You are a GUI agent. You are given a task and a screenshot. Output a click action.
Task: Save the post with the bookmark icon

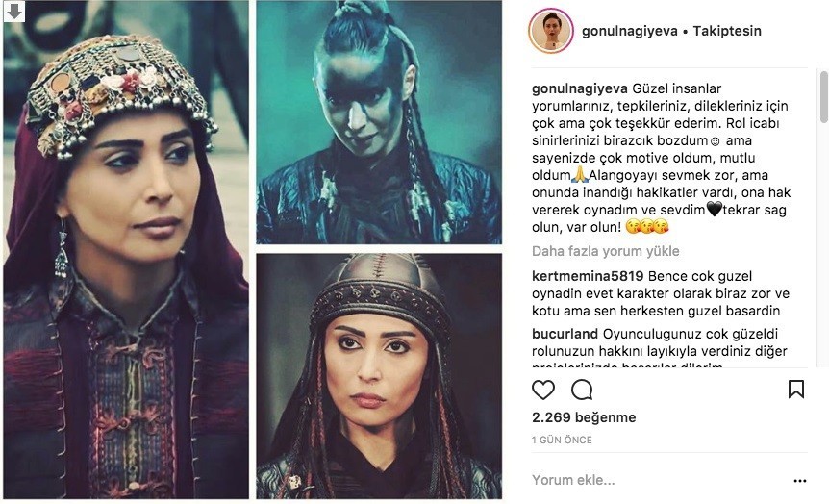tap(795, 390)
